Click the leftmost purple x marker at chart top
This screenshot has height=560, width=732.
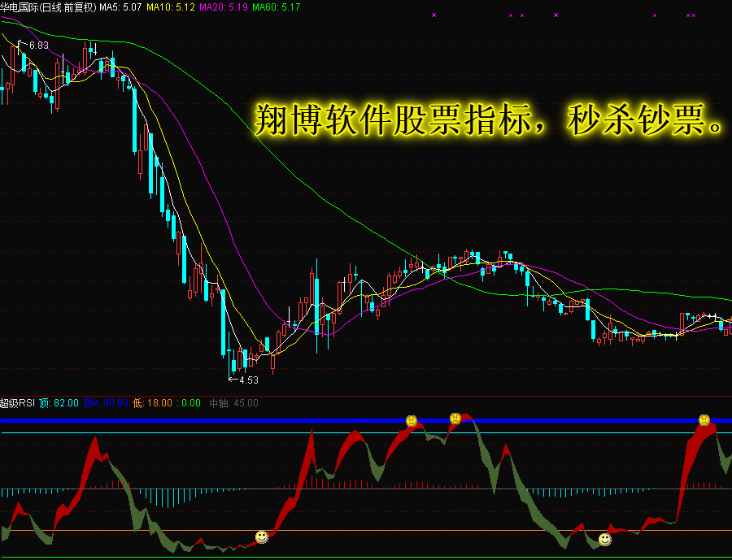[x=434, y=15]
